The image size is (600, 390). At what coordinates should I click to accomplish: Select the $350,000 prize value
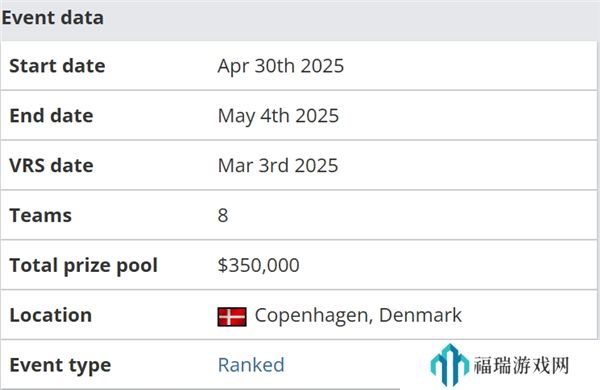pyautogui.click(x=258, y=265)
